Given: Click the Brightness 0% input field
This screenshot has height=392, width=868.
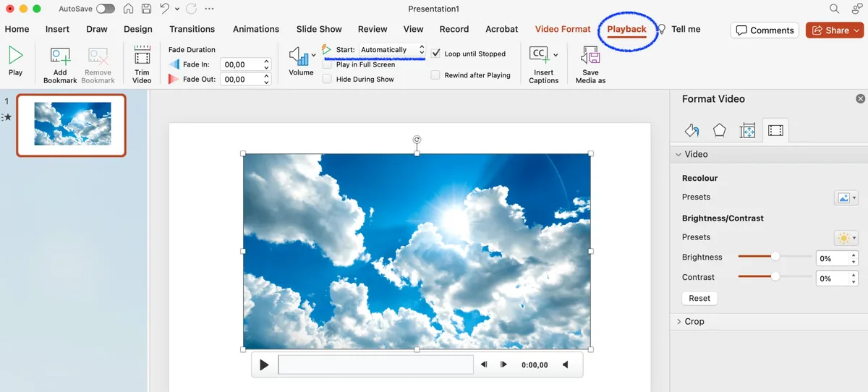Looking at the screenshot, I should (x=832, y=258).
